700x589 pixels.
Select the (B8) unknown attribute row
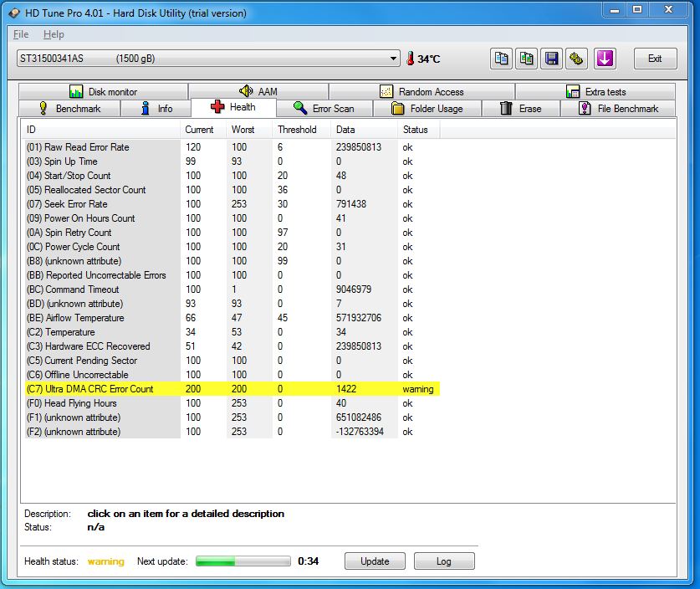[x=232, y=261]
